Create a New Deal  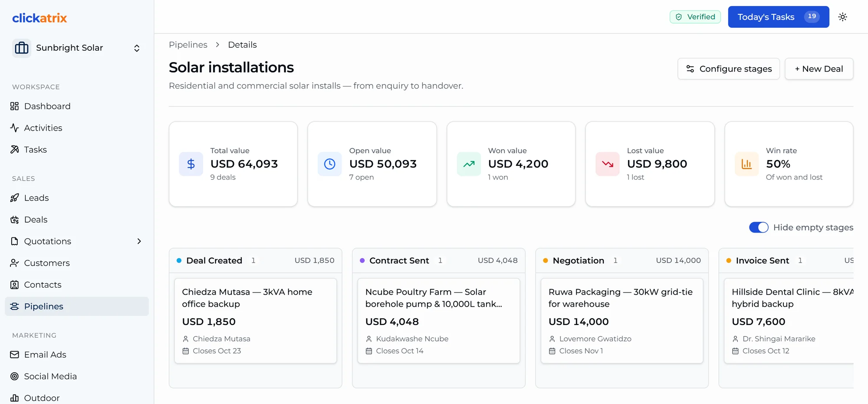(819, 69)
